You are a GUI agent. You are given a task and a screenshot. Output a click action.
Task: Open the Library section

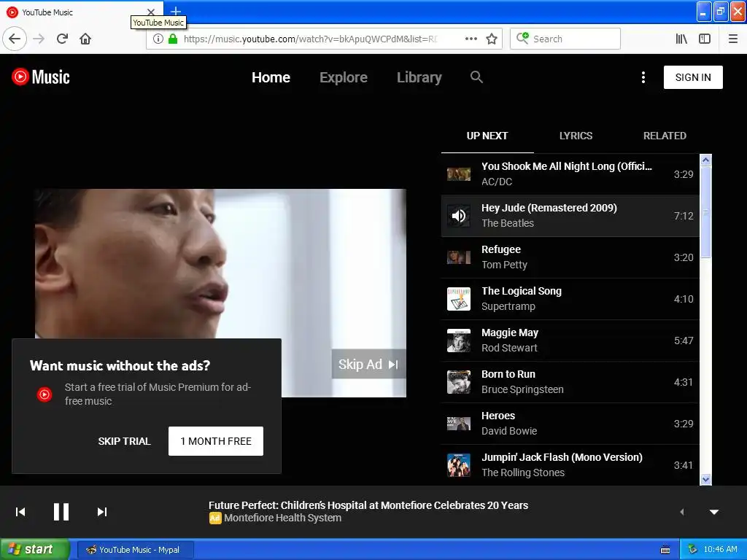[419, 77]
